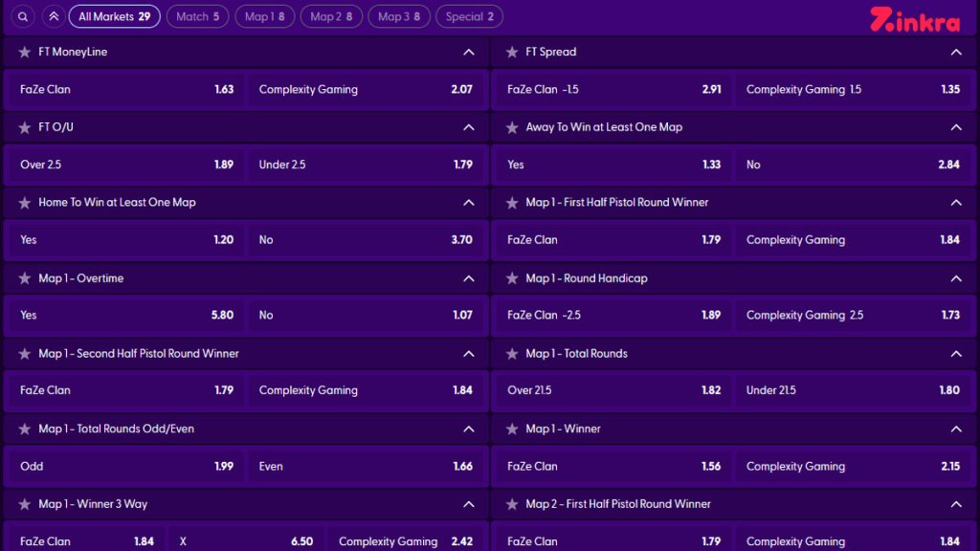Favorite the FT Spread market star
The image size is (980, 551).
click(512, 52)
